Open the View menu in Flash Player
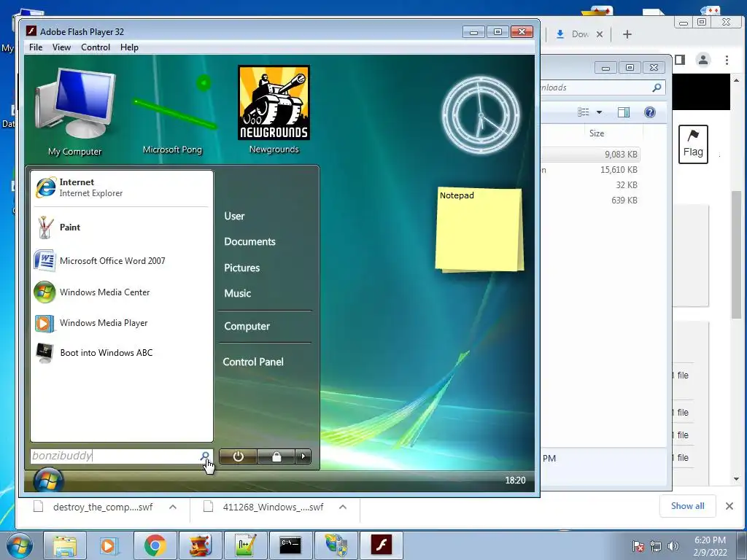 (x=61, y=47)
